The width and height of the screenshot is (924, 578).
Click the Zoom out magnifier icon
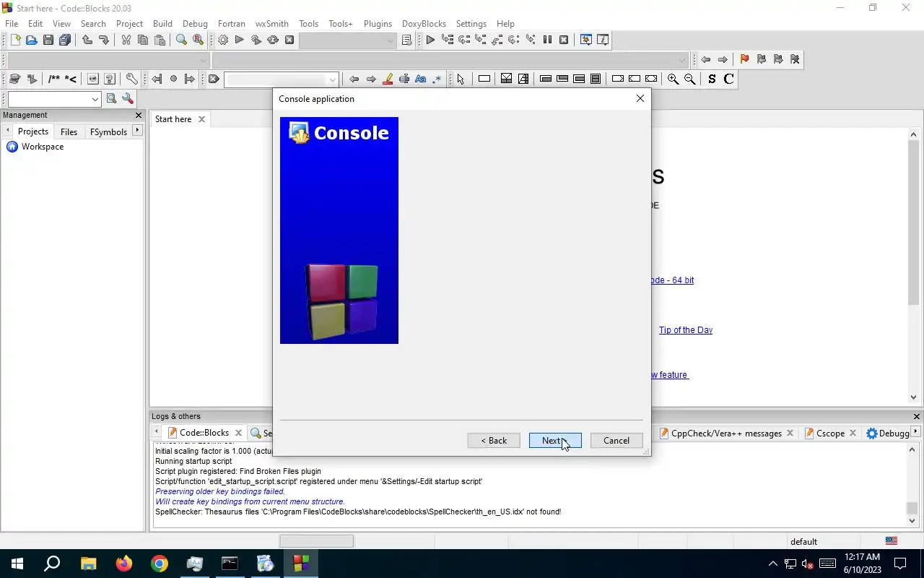pyautogui.click(x=689, y=79)
